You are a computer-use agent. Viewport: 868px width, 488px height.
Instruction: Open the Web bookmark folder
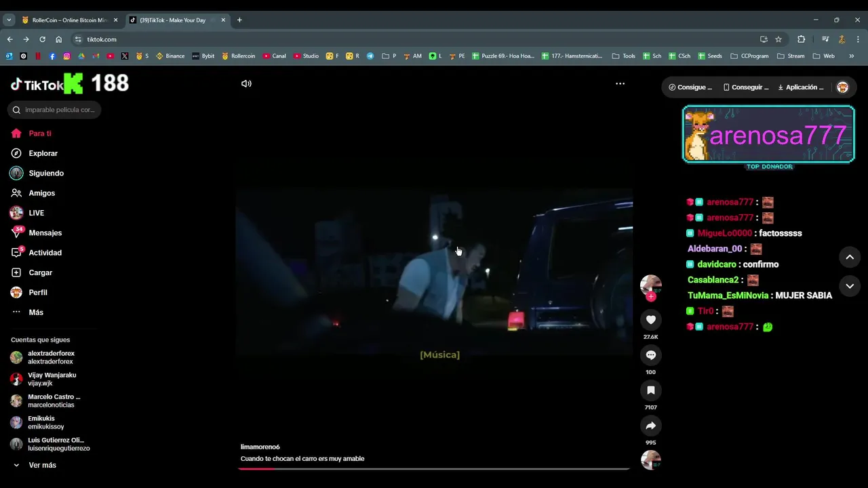point(824,56)
